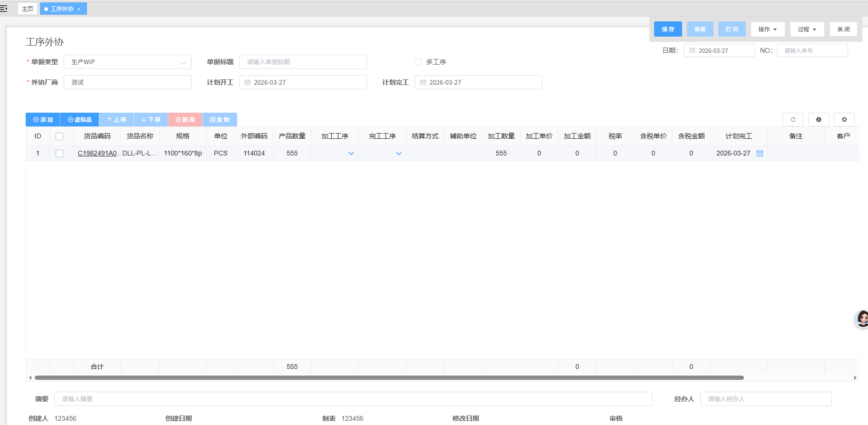Click the 添加 (add) button with plus icon
Image resolution: width=868 pixels, height=425 pixels.
[x=43, y=120]
